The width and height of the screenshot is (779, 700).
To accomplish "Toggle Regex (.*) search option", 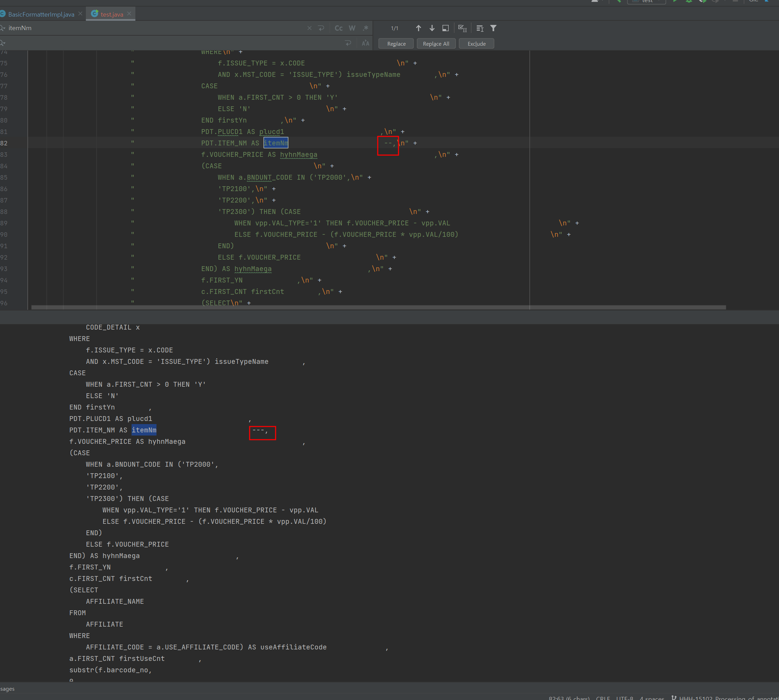I will pos(366,28).
